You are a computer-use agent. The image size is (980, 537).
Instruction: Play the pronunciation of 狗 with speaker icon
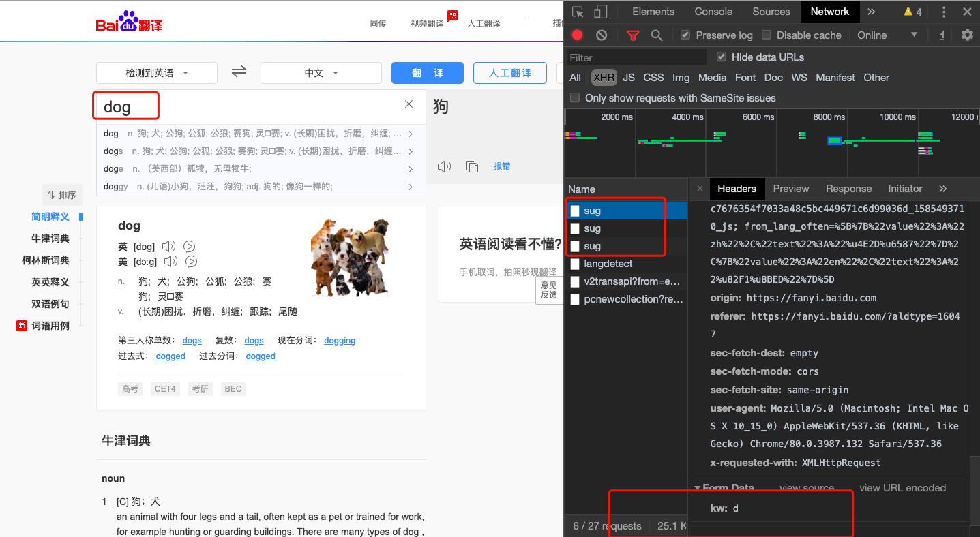coord(444,166)
